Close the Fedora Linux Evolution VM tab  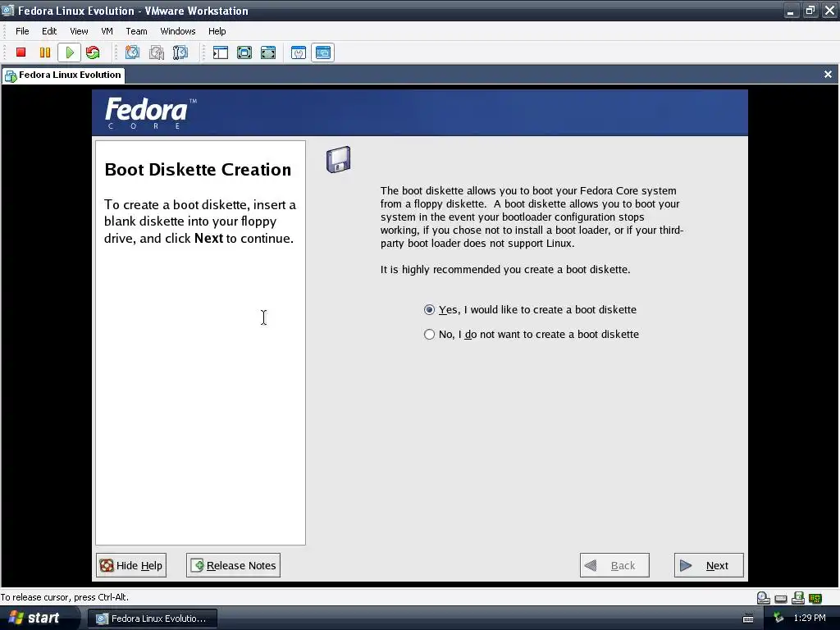(x=829, y=75)
